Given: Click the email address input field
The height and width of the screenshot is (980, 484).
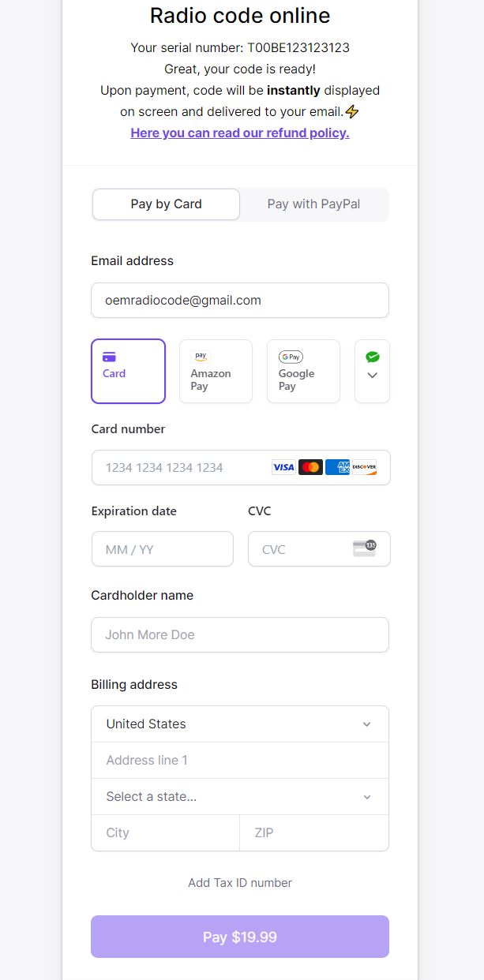Looking at the screenshot, I should pyautogui.click(x=239, y=300).
